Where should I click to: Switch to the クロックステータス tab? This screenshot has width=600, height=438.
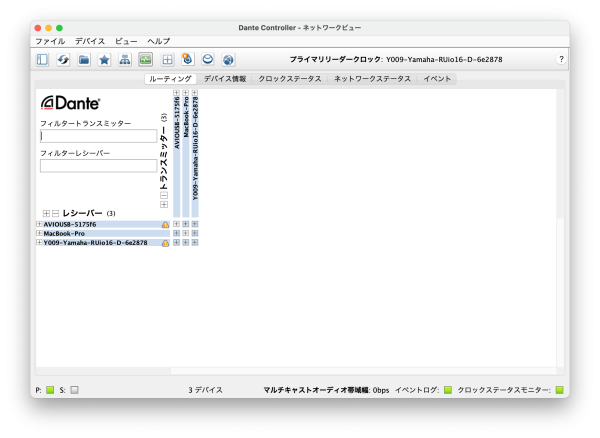point(290,79)
